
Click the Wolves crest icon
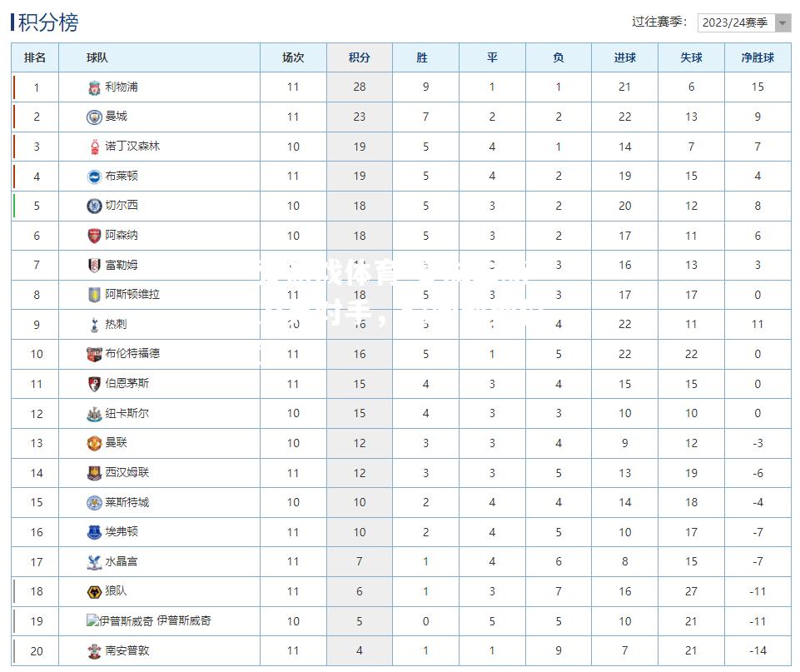click(94, 591)
